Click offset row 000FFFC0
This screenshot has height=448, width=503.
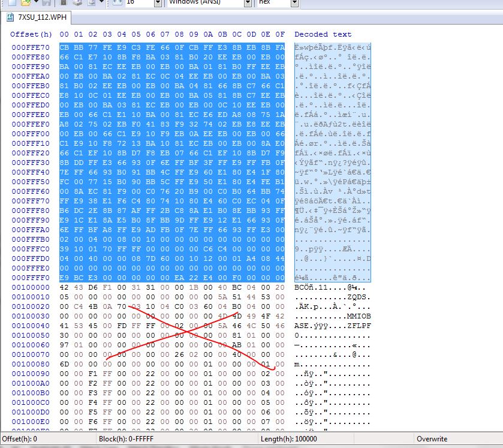pyautogui.click(x=31, y=249)
